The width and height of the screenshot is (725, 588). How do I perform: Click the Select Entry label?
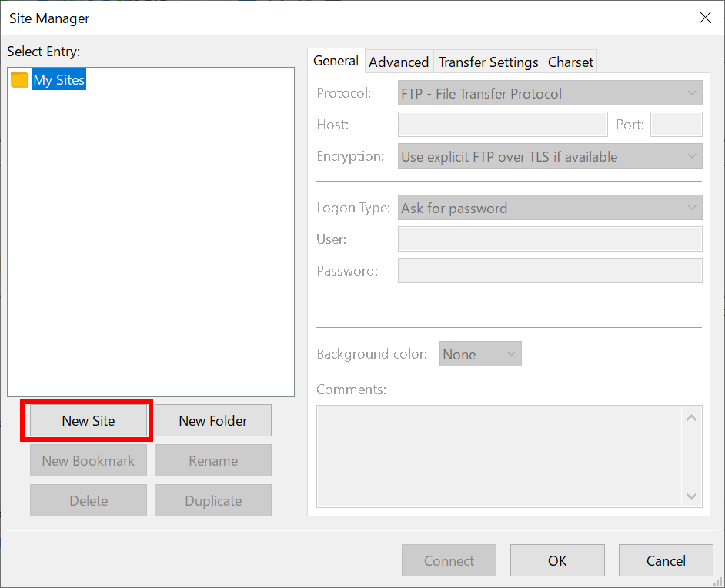[43, 52]
